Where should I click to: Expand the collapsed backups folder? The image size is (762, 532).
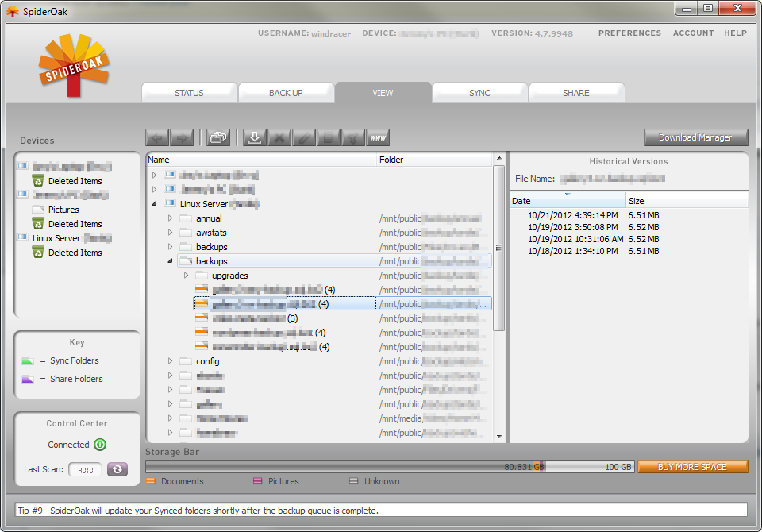[170, 247]
